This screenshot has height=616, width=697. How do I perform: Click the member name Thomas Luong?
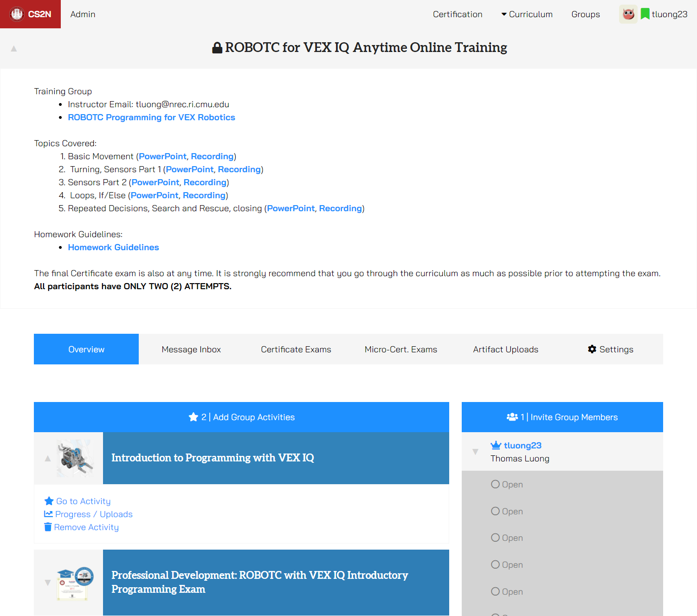click(x=520, y=458)
